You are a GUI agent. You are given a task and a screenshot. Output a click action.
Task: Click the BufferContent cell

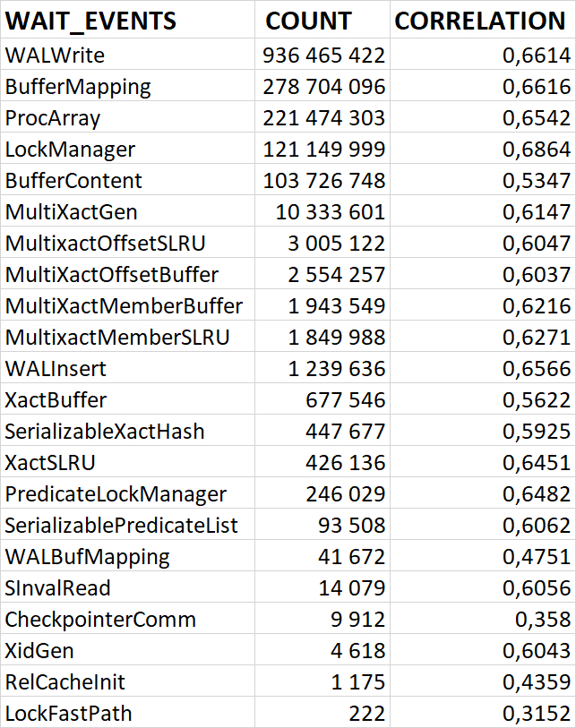tap(73, 181)
